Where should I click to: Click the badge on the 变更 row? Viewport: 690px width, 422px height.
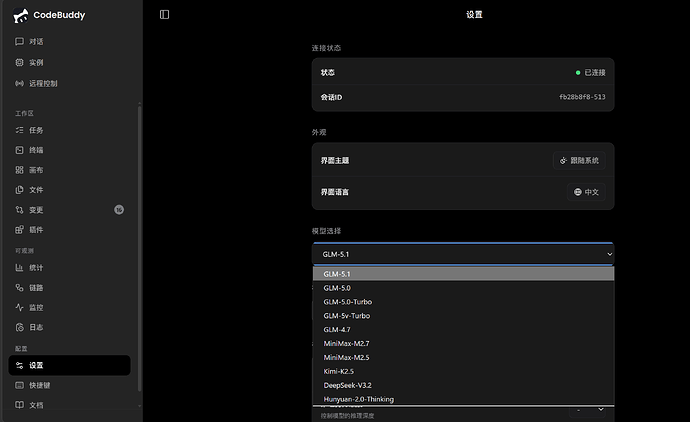pos(119,210)
